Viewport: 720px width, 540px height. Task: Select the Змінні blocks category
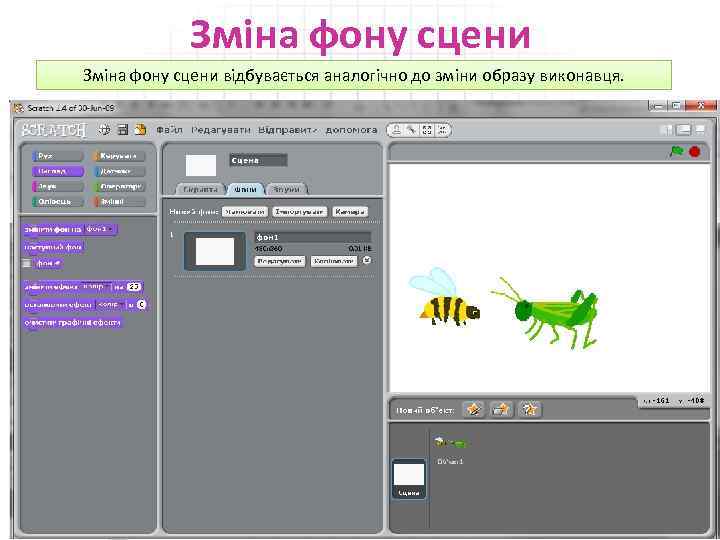click(x=119, y=202)
